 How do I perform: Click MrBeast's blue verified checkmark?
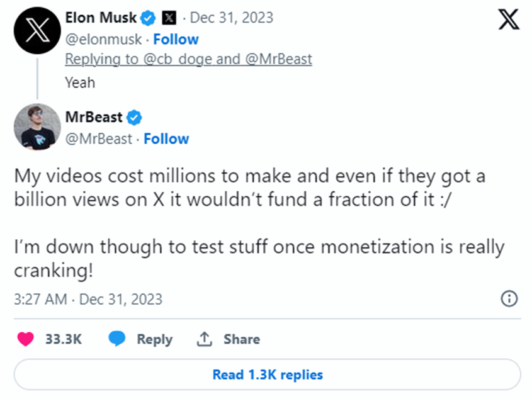[x=135, y=117]
